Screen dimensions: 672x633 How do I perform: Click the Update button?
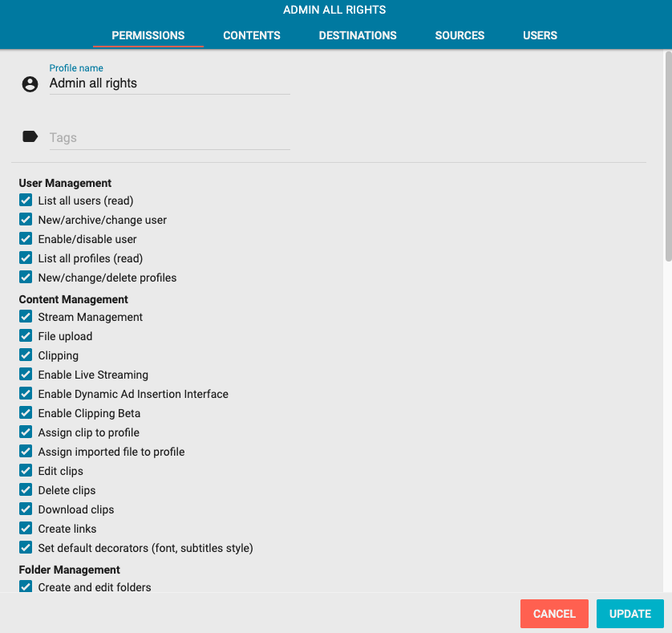click(629, 614)
